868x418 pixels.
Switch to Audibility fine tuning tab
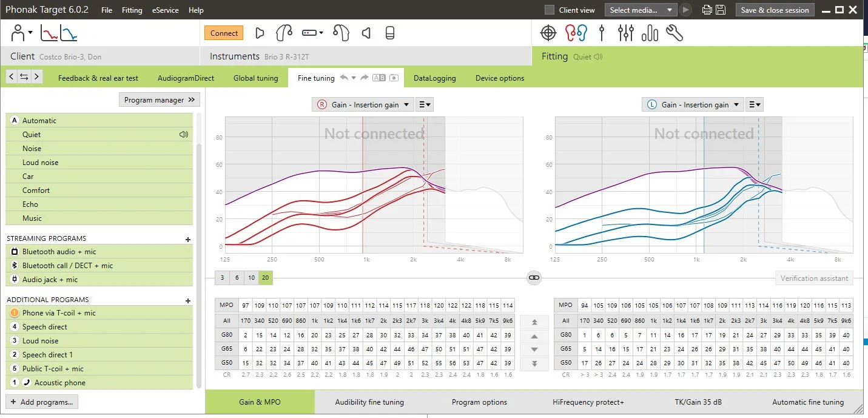tap(369, 402)
